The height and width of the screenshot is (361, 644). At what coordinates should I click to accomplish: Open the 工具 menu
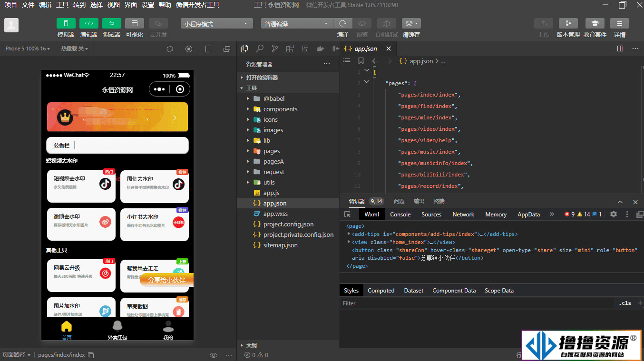tap(62, 5)
